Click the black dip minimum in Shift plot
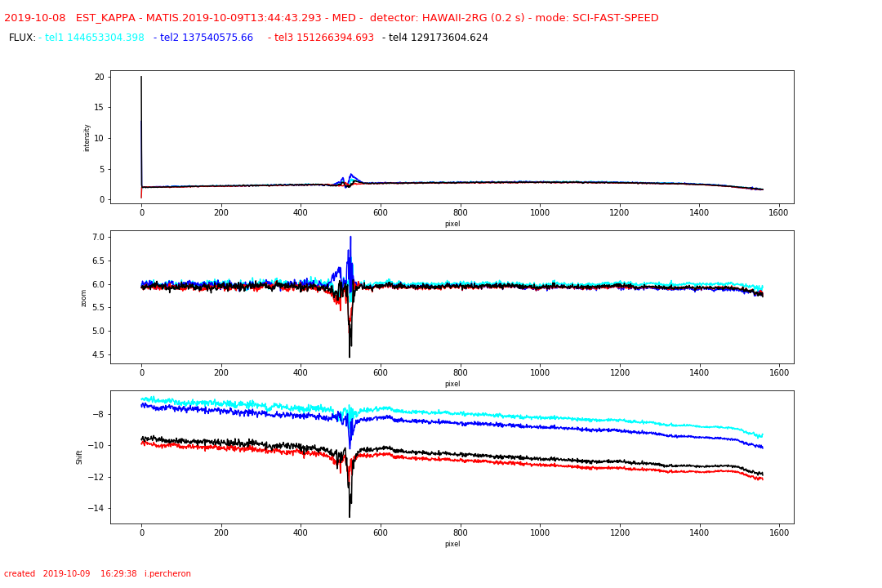Image resolution: width=882 pixels, height=588 pixels. [x=350, y=516]
